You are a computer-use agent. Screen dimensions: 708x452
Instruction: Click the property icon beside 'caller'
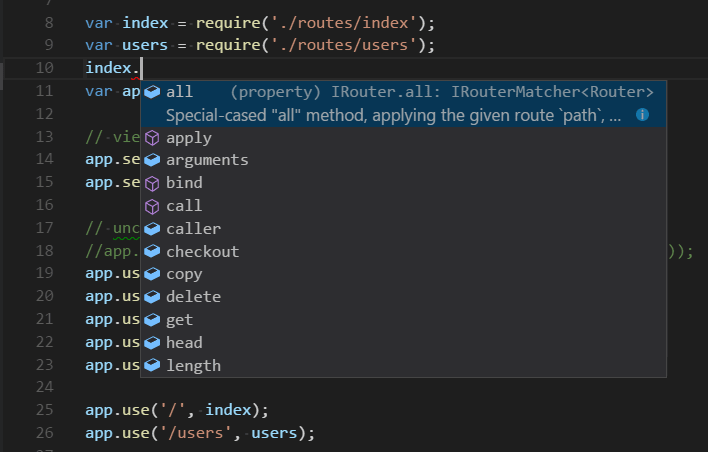pos(153,229)
